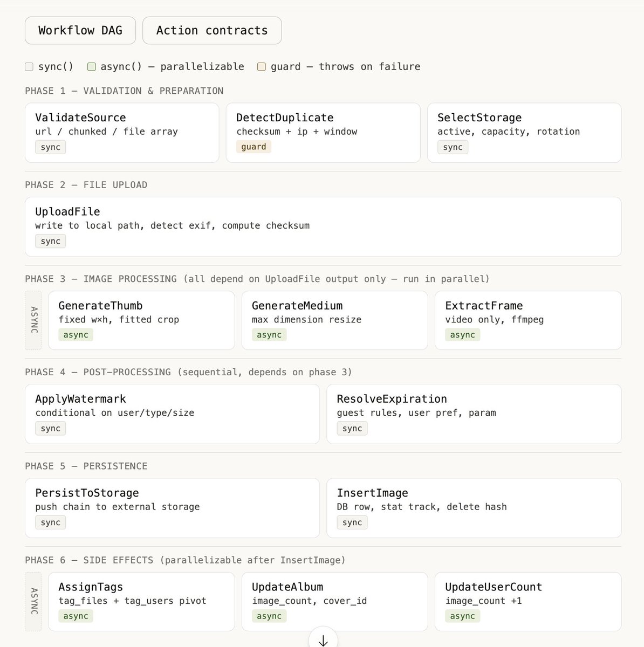Click the 'conditional on user/type/size' text
The width and height of the screenshot is (644, 647).
(x=115, y=413)
